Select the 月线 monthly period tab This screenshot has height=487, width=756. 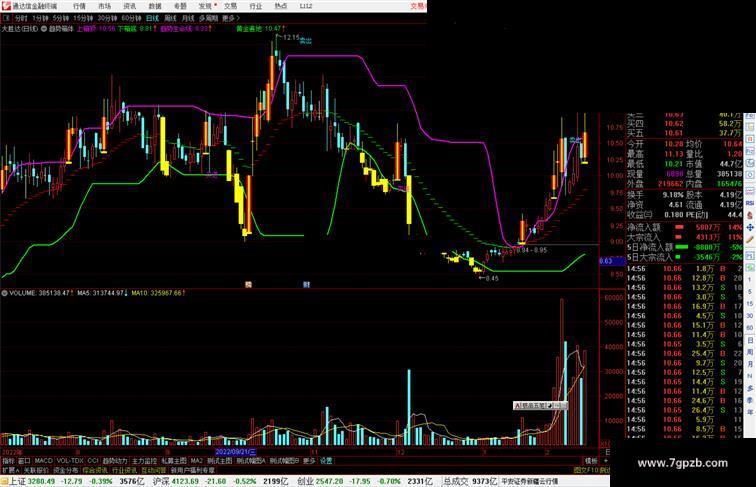point(188,18)
